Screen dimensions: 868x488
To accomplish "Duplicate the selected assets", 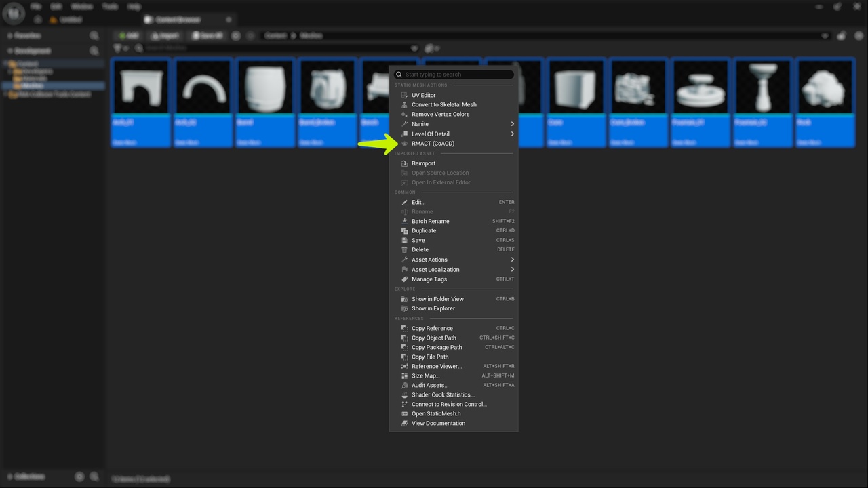I will point(454,230).
